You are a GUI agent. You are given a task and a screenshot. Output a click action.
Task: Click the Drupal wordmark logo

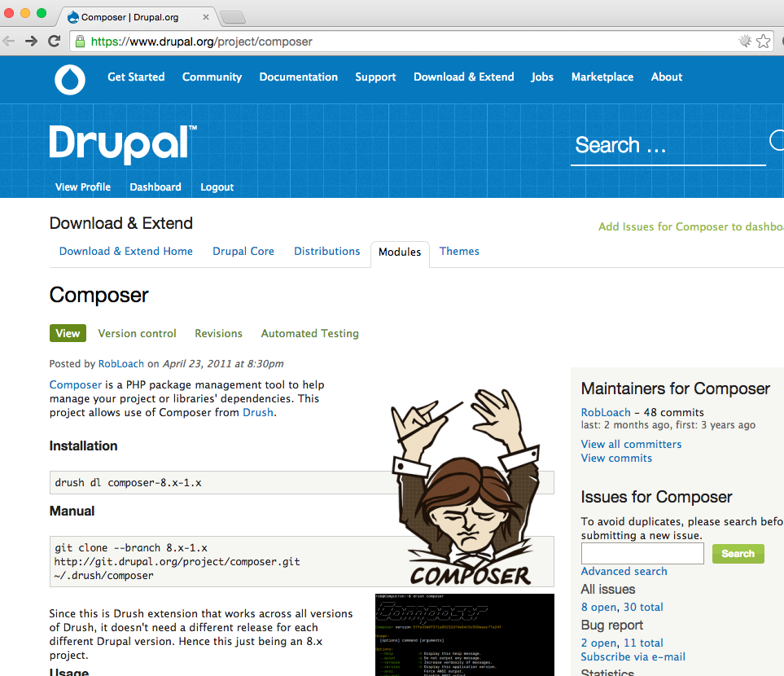tap(123, 144)
